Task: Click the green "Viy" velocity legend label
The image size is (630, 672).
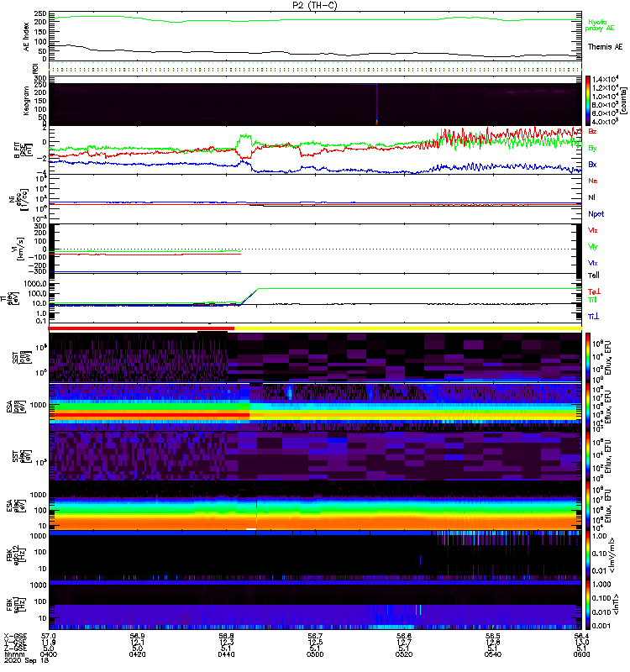Action: pyautogui.click(x=593, y=247)
